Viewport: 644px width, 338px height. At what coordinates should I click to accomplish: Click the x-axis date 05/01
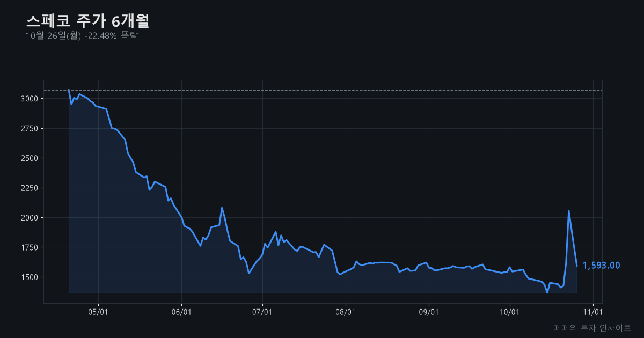pos(98,311)
